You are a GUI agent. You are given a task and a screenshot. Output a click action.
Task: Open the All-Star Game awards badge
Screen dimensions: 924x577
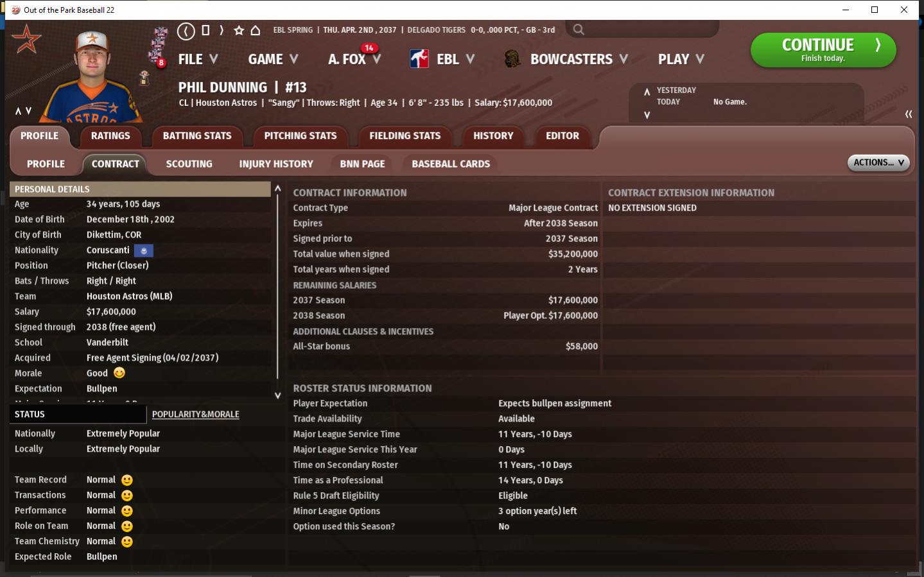point(159,46)
